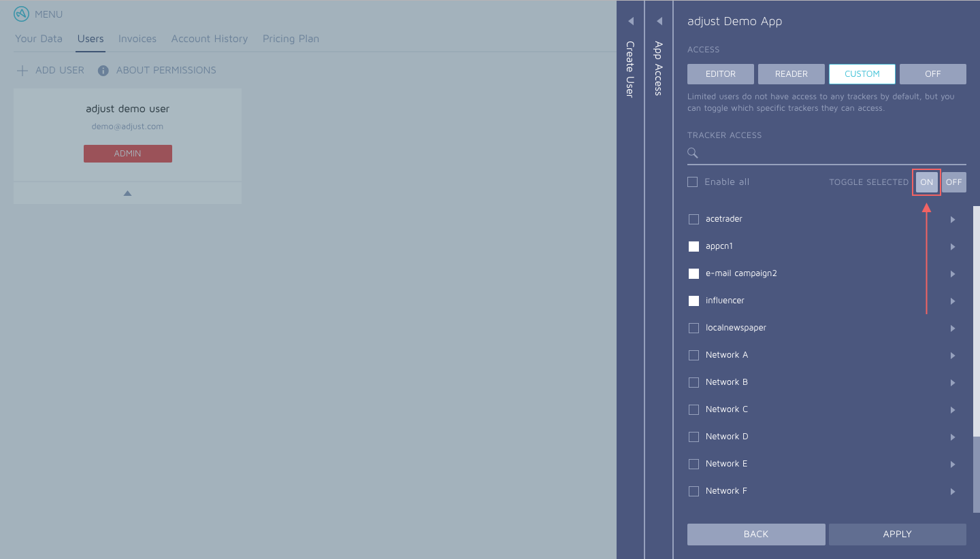Apply the tracker access changes

(897, 535)
